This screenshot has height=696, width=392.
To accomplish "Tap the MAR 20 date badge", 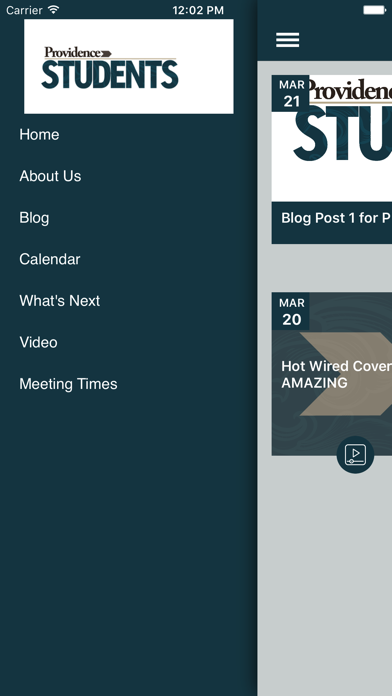I will 291,311.
